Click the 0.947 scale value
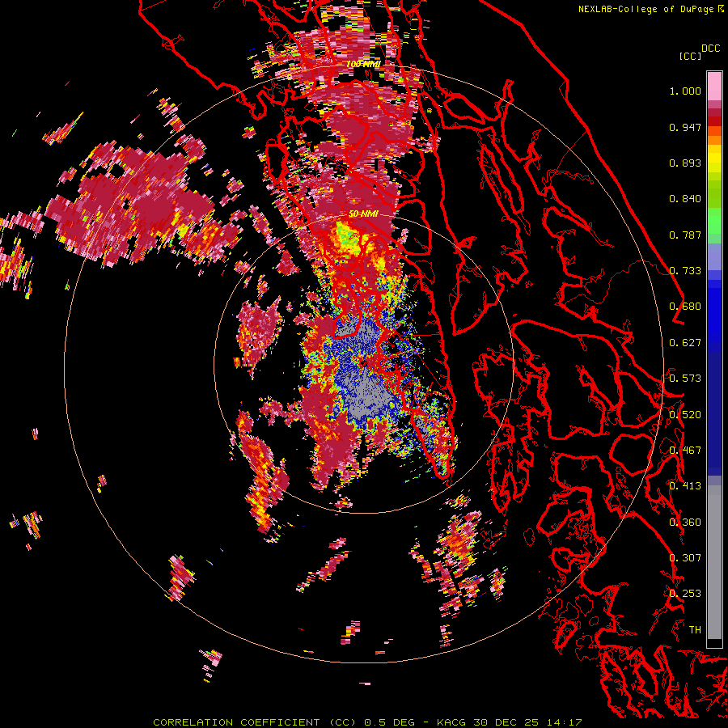 [x=685, y=127]
